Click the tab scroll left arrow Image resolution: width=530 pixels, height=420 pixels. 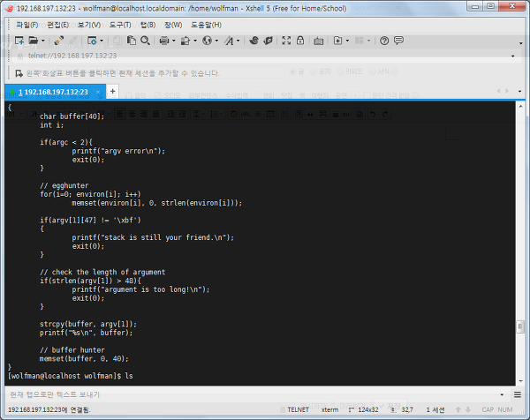(498, 91)
